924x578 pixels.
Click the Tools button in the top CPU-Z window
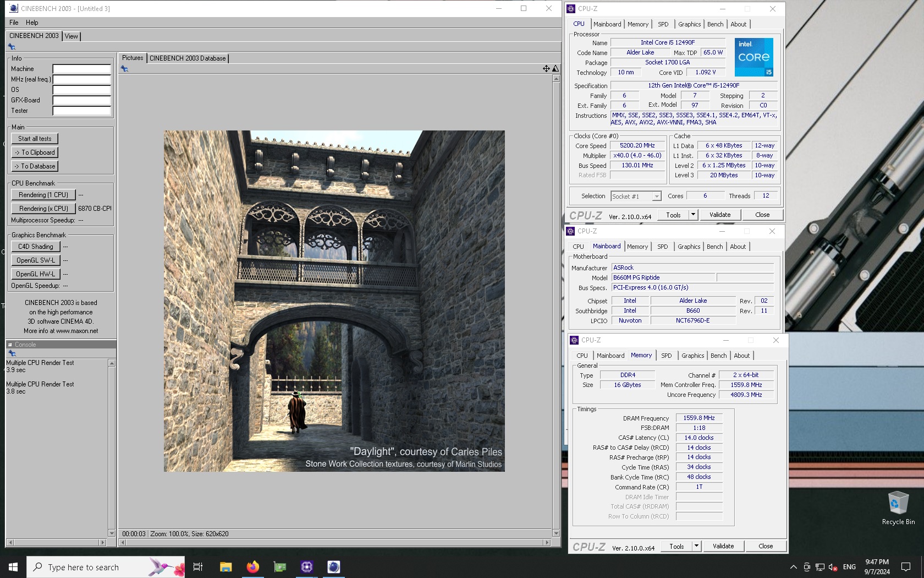(673, 215)
